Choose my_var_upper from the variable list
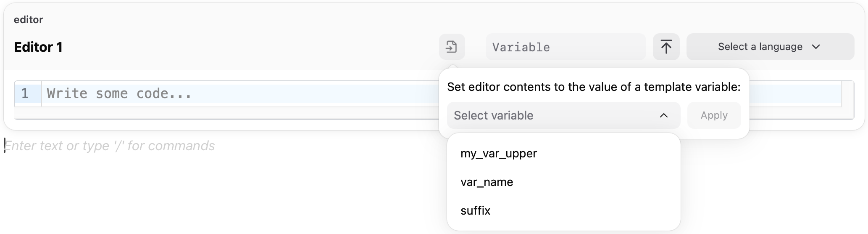This screenshot has width=868, height=234. (499, 154)
